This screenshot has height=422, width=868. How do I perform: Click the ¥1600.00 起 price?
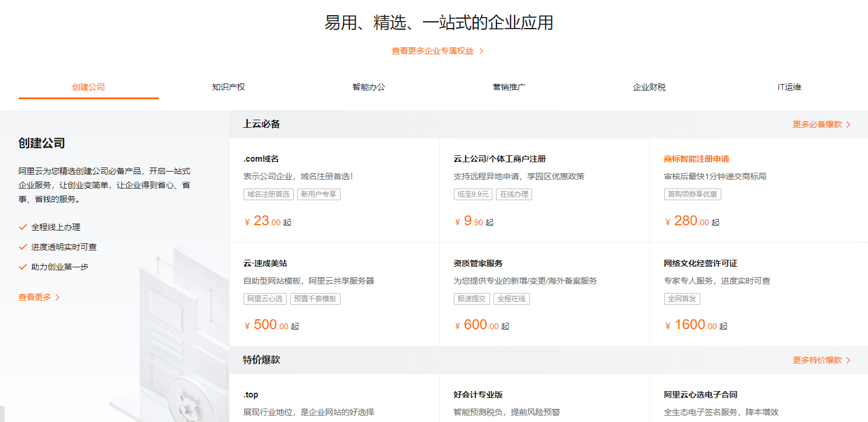(696, 325)
